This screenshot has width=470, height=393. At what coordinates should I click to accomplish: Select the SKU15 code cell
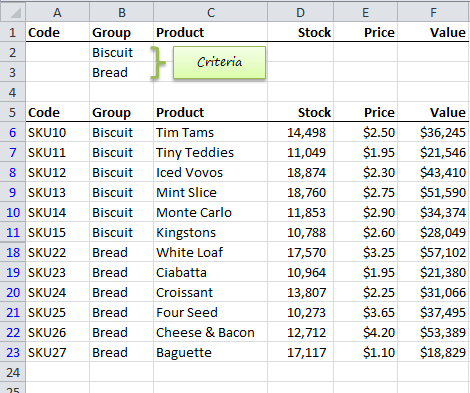click(x=57, y=232)
